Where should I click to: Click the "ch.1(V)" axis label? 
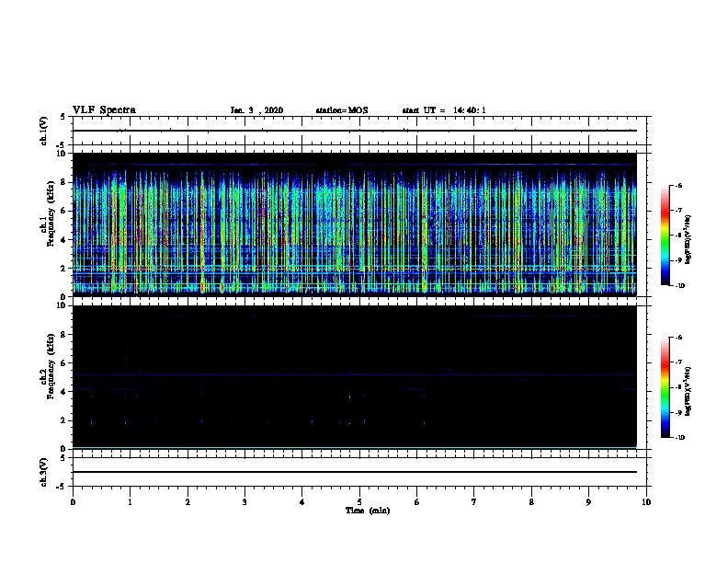(44, 131)
